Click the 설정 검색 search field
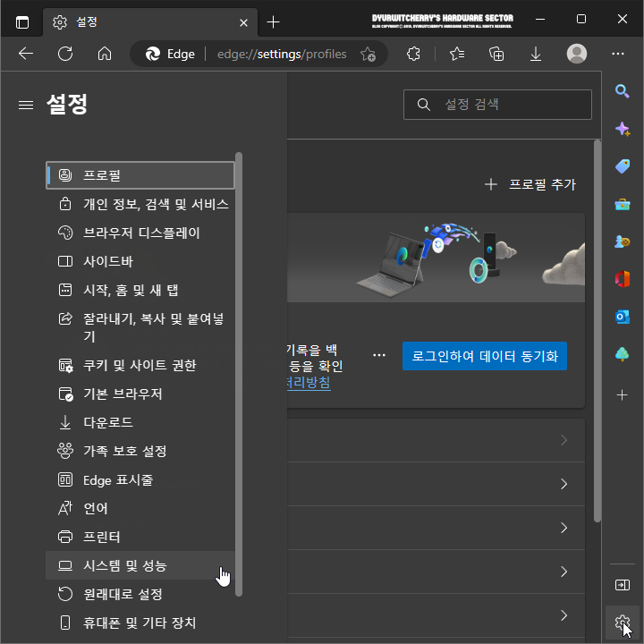 497,105
